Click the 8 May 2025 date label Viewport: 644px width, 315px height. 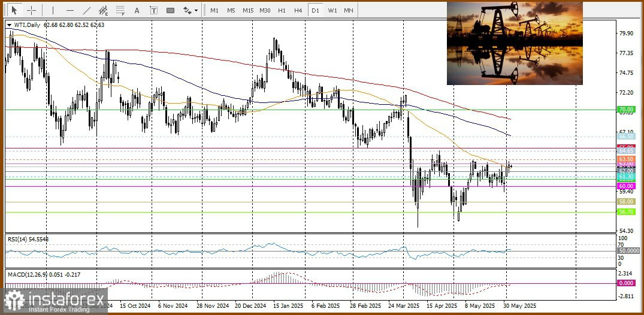tap(480, 306)
